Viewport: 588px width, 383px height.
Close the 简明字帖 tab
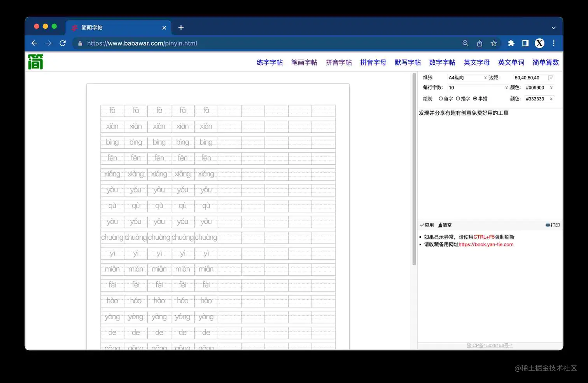click(164, 28)
